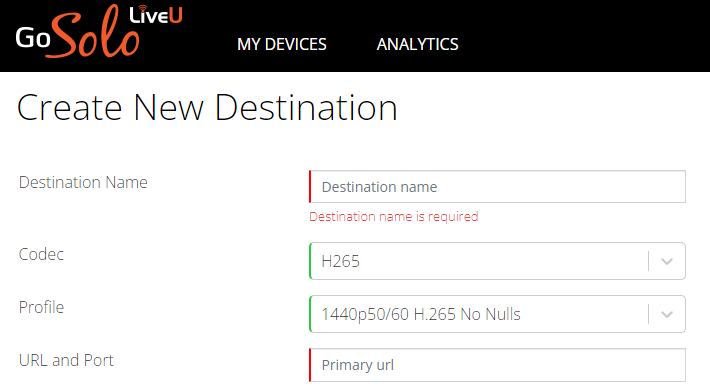Click the Destination Name field label
Screen dimensions: 710x392
pos(83,182)
